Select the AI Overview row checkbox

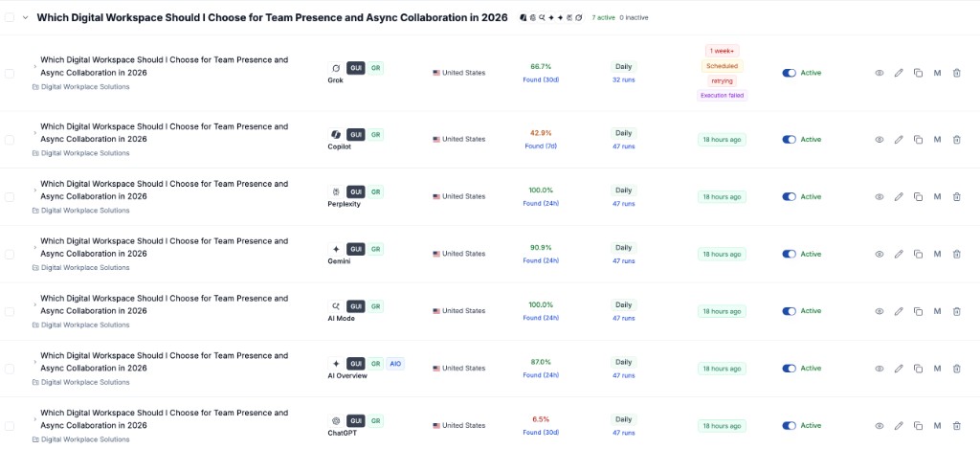[x=10, y=369]
